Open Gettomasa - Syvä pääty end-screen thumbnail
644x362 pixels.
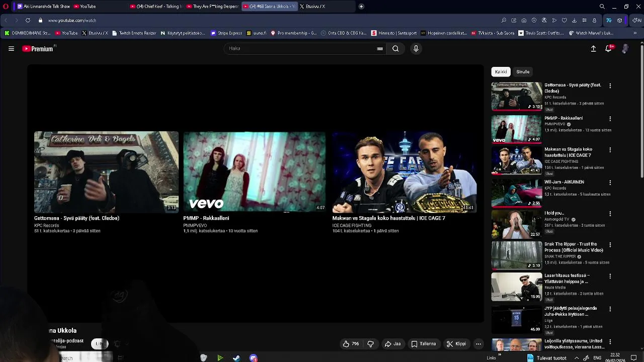coord(106,172)
